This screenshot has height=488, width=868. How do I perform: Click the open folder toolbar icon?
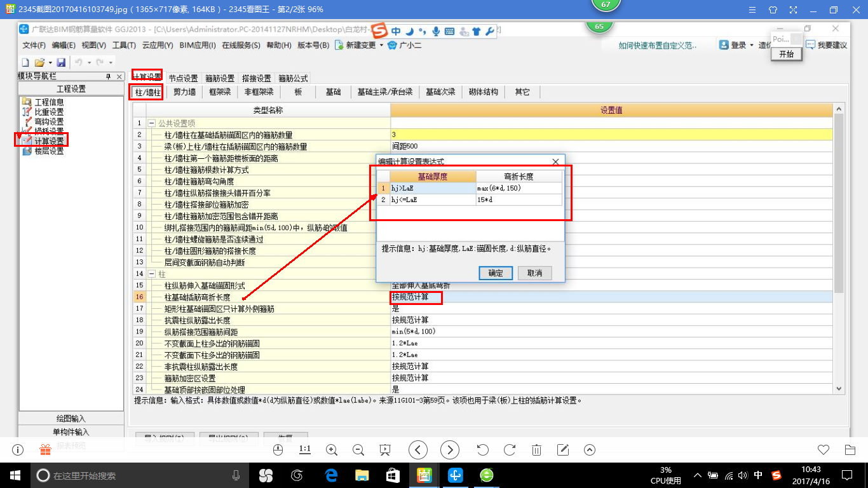[x=39, y=62]
